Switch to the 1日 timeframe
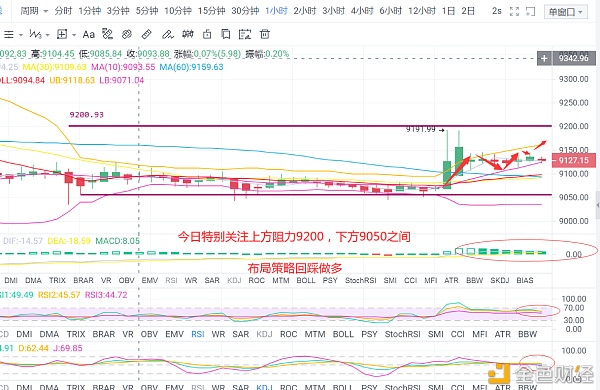This screenshot has width=600, height=390. pos(448,11)
